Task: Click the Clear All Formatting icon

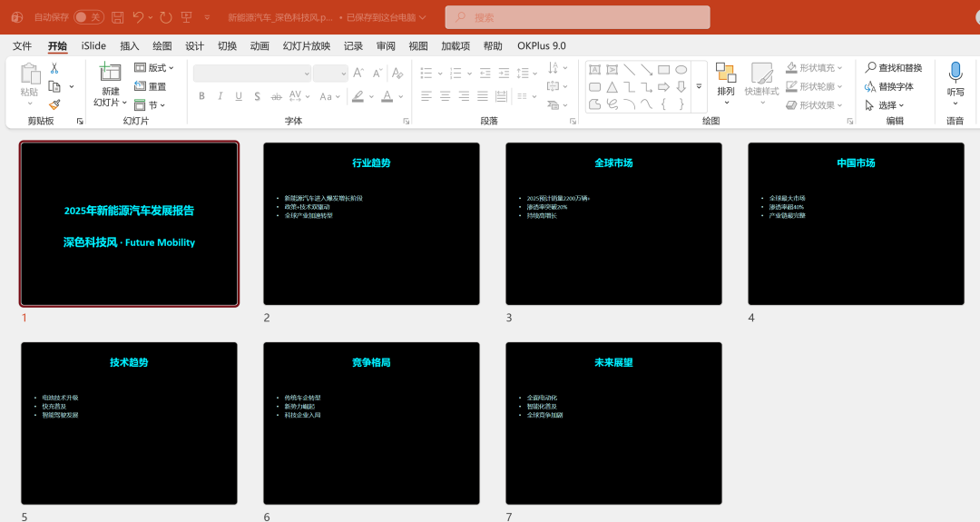Action: coord(397,74)
